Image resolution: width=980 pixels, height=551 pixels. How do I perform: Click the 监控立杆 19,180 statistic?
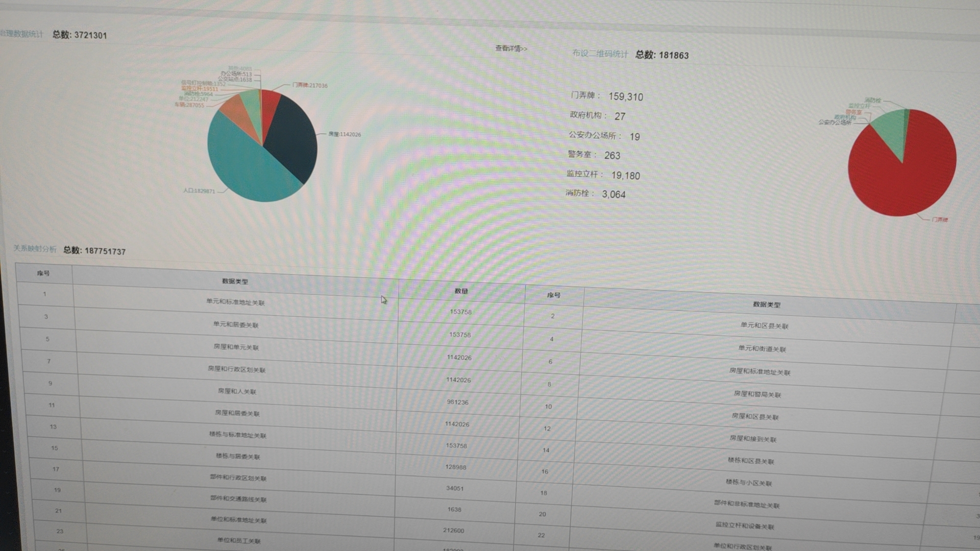(603, 175)
